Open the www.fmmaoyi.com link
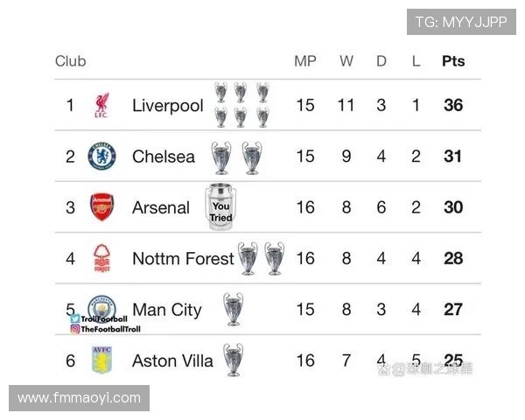 pos(79,398)
